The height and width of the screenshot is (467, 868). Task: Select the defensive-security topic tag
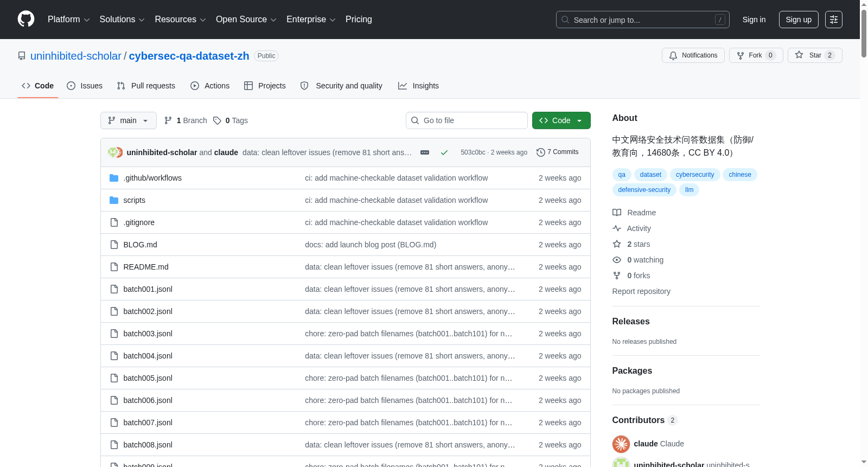644,190
